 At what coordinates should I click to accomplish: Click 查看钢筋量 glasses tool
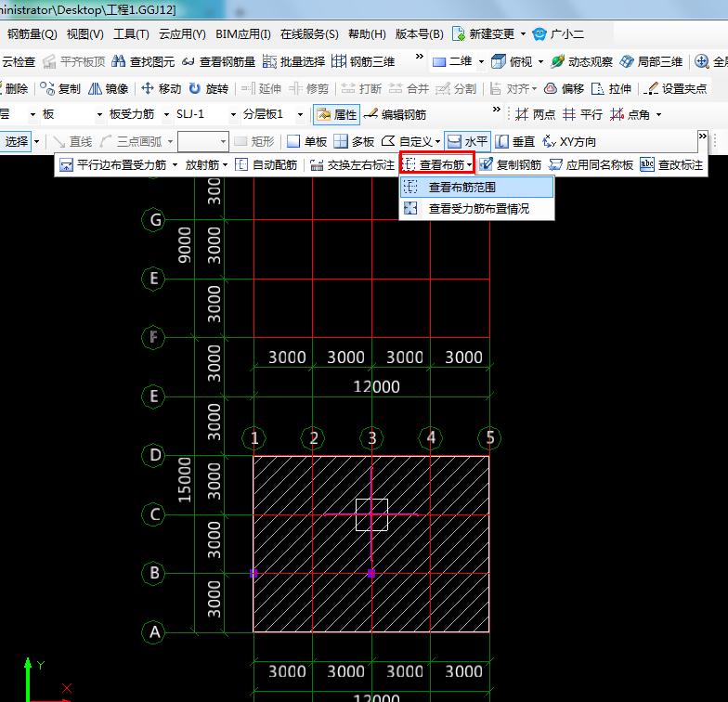tap(218, 61)
